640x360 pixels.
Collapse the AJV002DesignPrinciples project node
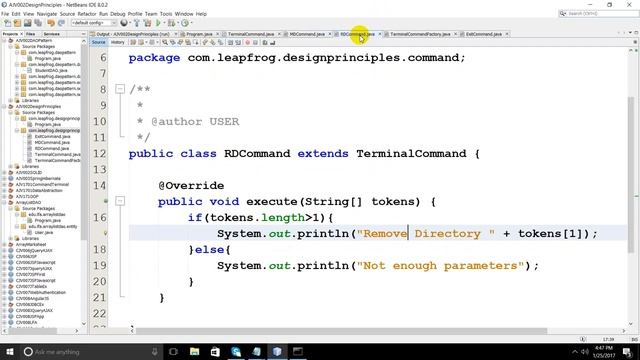(x=4, y=107)
